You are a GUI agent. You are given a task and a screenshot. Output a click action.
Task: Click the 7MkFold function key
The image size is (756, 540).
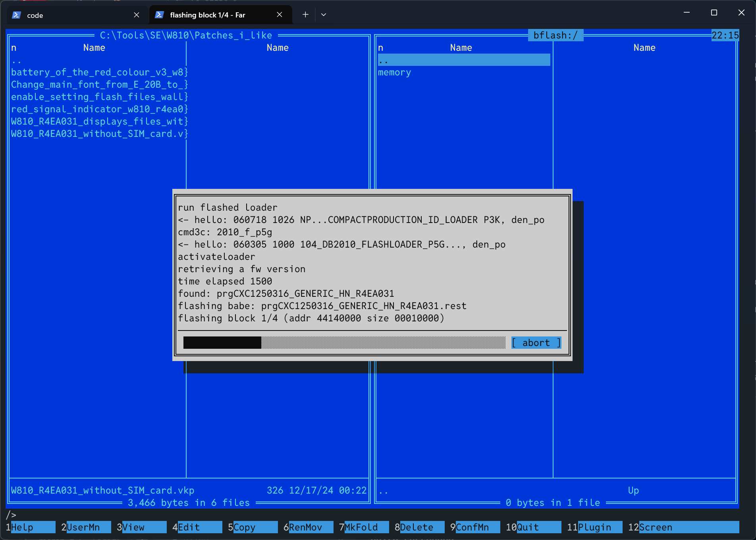tap(364, 527)
